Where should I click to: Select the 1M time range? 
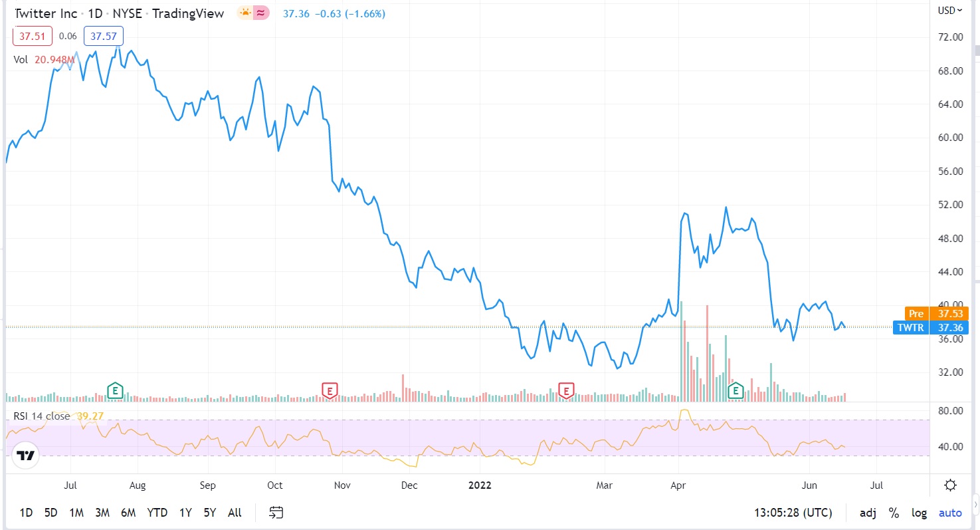[x=76, y=513]
